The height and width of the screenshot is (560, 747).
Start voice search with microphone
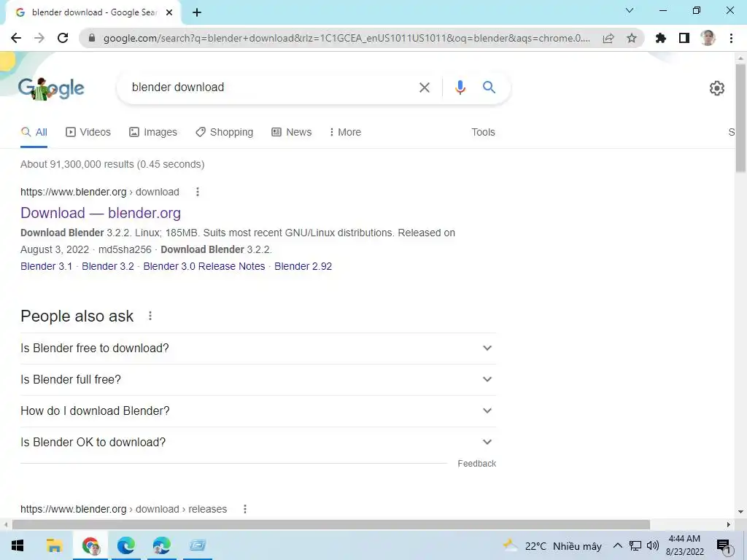(x=460, y=87)
